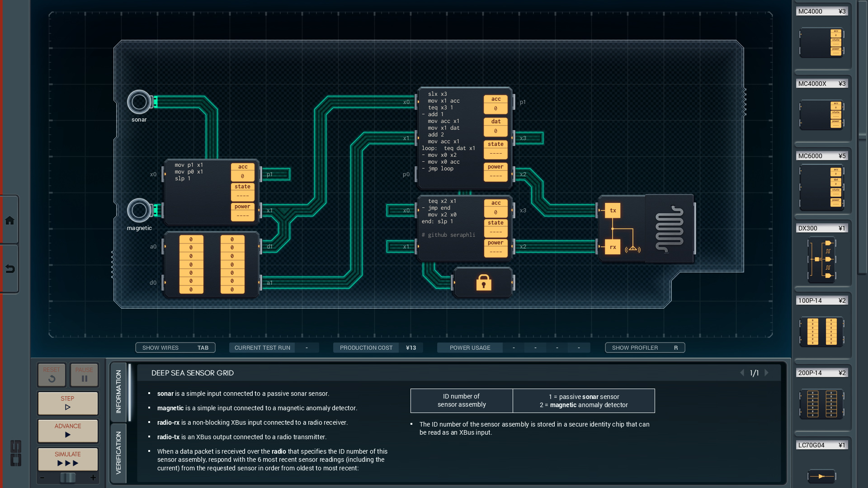Toggle Show Wires button
The width and height of the screenshot is (868, 488).
pos(175,347)
